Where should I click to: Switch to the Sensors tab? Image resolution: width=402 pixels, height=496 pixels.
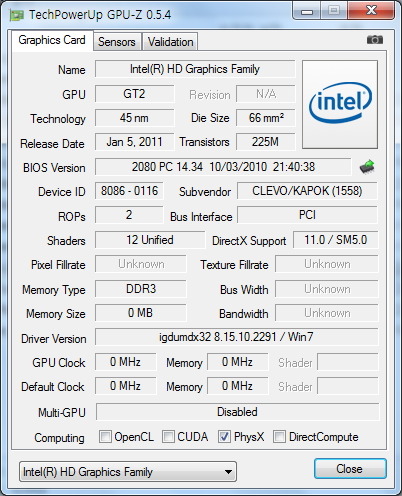(117, 42)
